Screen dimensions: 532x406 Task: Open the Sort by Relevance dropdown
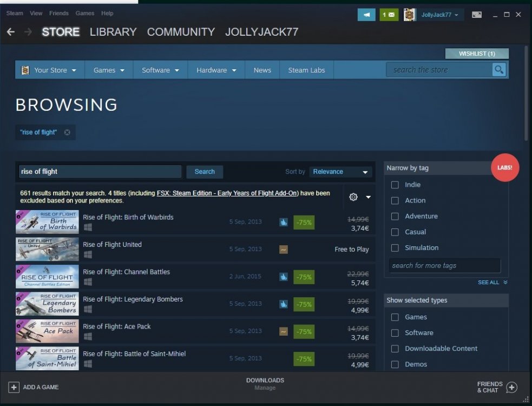(x=341, y=172)
